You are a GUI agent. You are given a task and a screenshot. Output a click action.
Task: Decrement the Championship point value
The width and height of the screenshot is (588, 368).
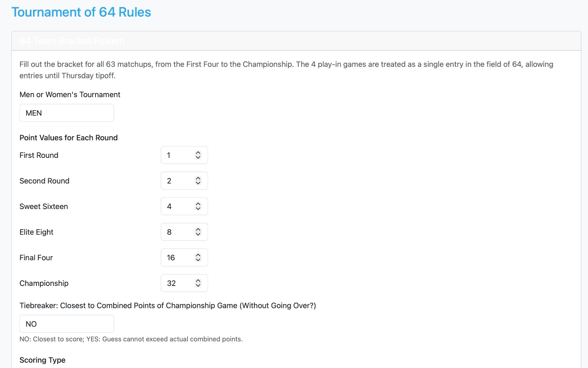(x=198, y=286)
